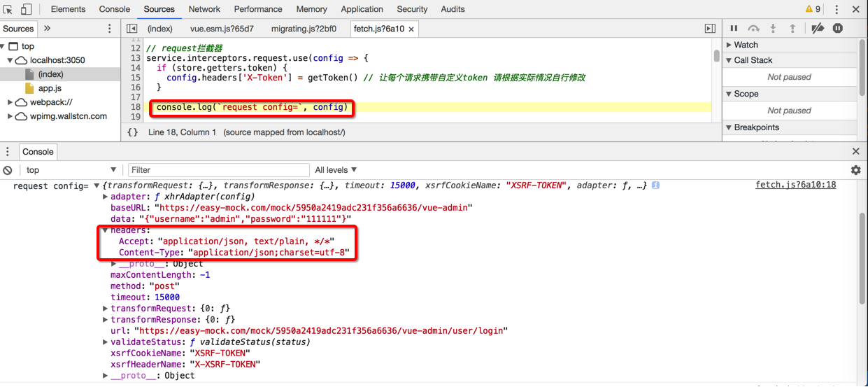
Task: Open console settings gear icon
Action: 855,170
